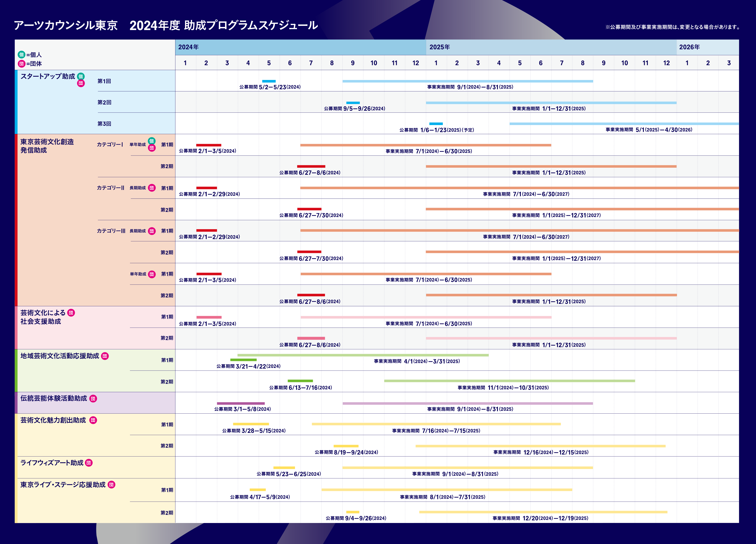
Task: Click the pink 団 icon in the legend
Action: pos(22,63)
